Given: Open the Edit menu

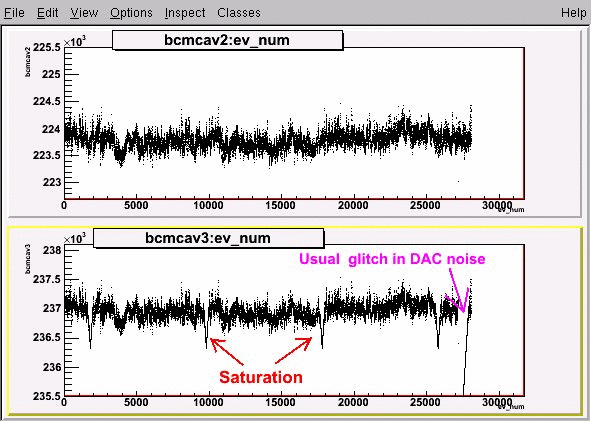Looking at the screenshot, I should (x=47, y=13).
